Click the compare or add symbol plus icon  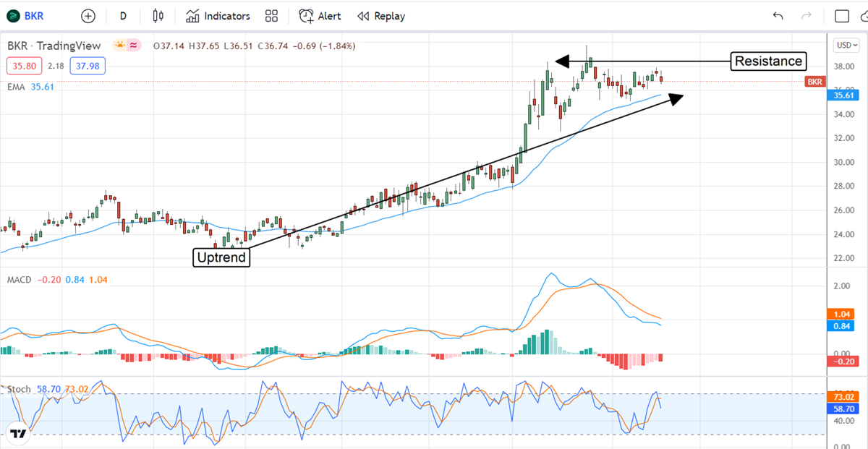[88, 16]
